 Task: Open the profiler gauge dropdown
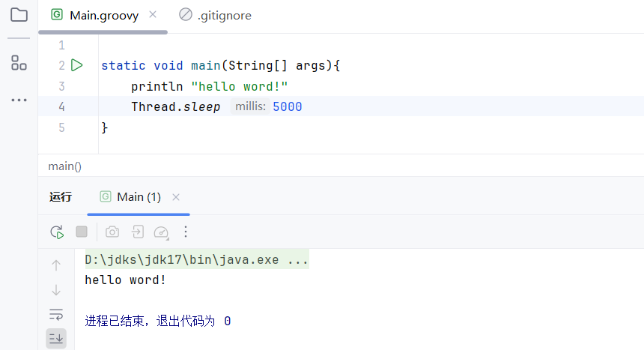click(162, 232)
